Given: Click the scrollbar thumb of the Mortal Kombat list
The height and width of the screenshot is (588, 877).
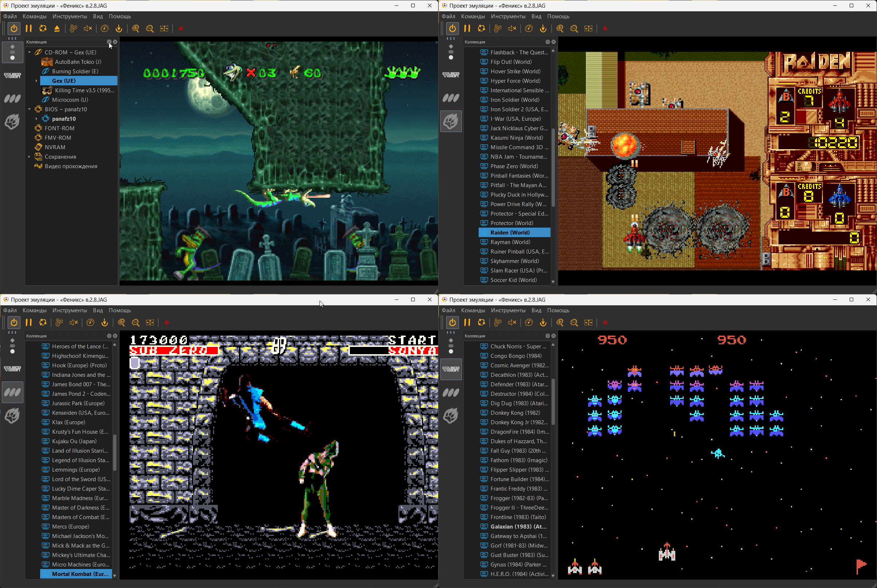Looking at the screenshot, I should [114, 453].
